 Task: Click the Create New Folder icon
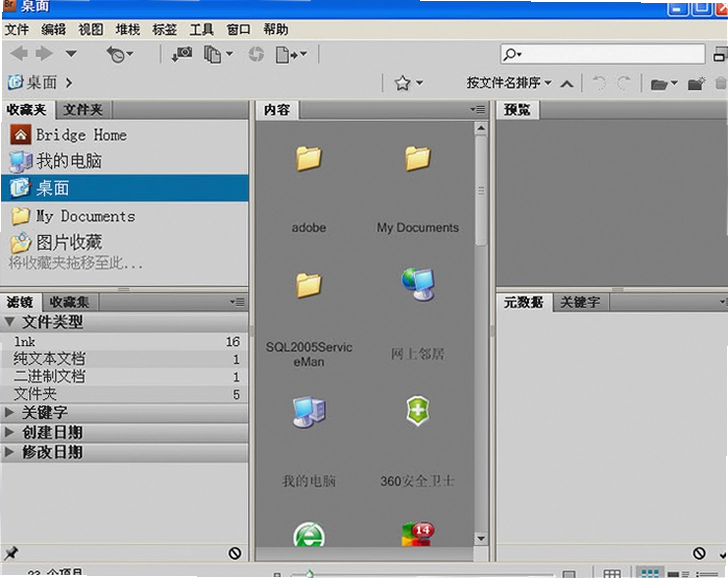pos(696,84)
